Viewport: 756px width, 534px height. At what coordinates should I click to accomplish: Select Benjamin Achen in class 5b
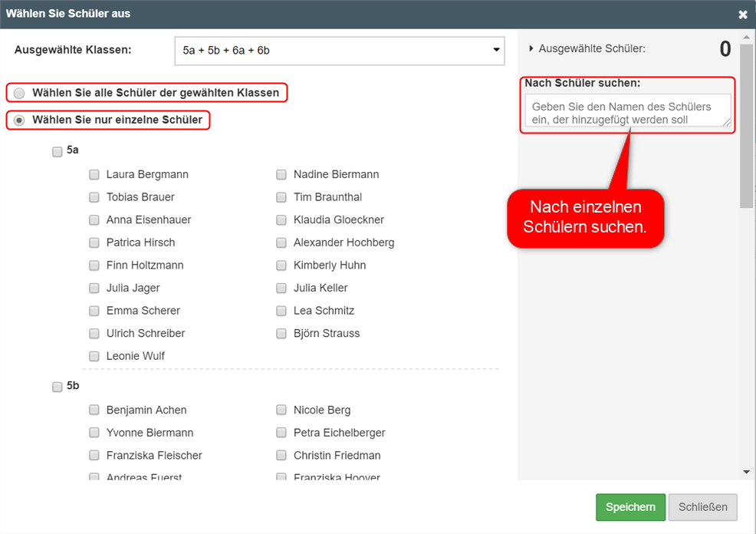94,410
